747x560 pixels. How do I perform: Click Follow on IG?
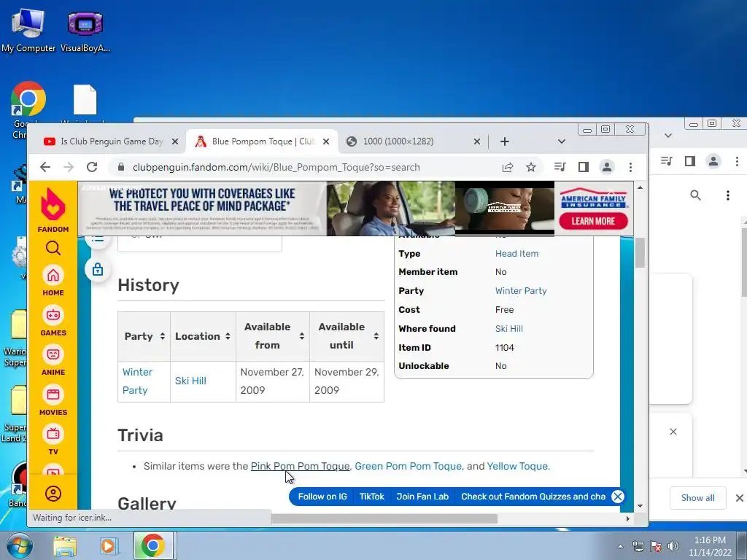coord(322,497)
